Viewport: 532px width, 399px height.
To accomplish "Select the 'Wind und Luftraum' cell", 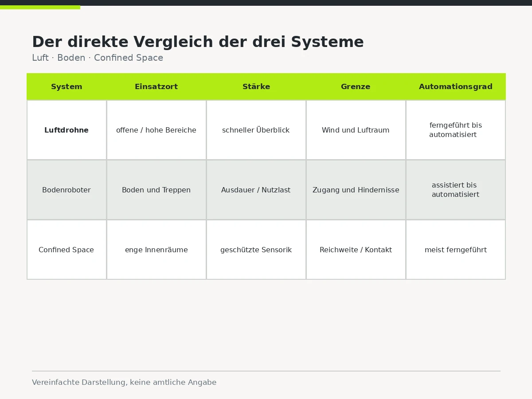I will (356, 130).
